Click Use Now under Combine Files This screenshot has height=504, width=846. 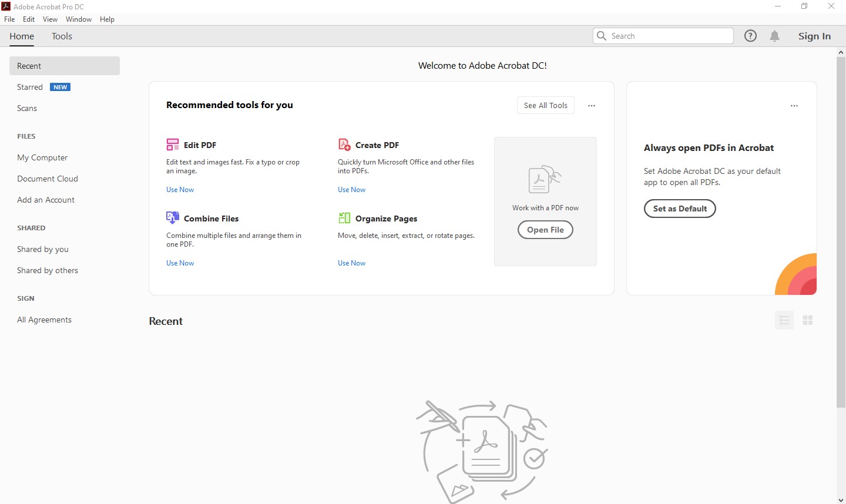coord(180,263)
